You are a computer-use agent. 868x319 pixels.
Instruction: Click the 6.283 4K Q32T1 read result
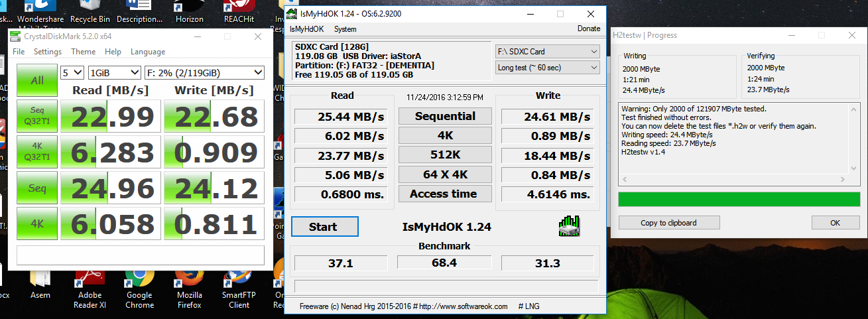pos(111,152)
